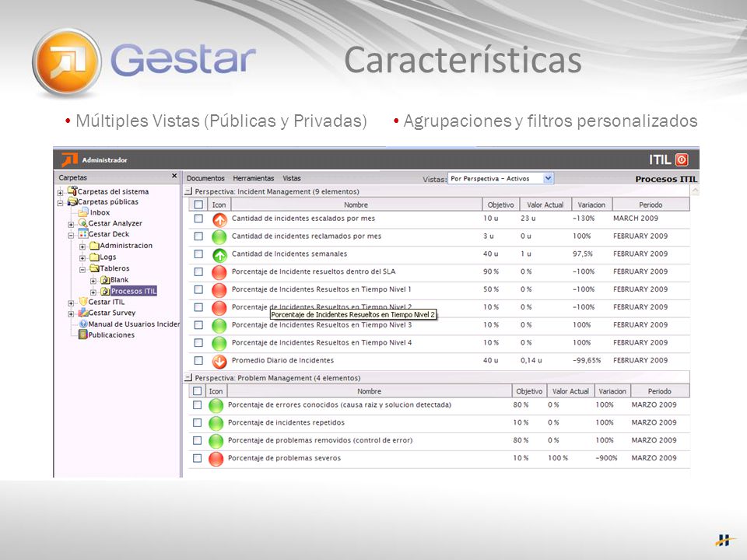Click the Carpetas del sistema folder icon
This screenshot has width=747, height=560.
72,191
